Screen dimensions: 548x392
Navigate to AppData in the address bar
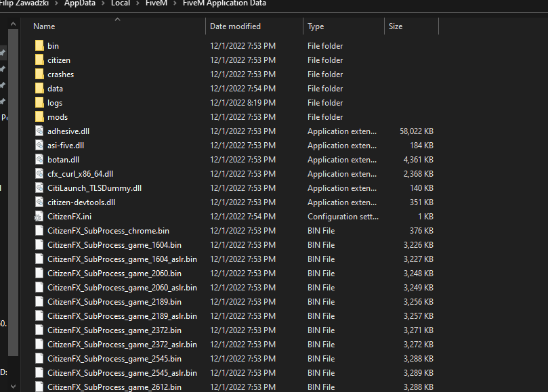tap(80, 3)
